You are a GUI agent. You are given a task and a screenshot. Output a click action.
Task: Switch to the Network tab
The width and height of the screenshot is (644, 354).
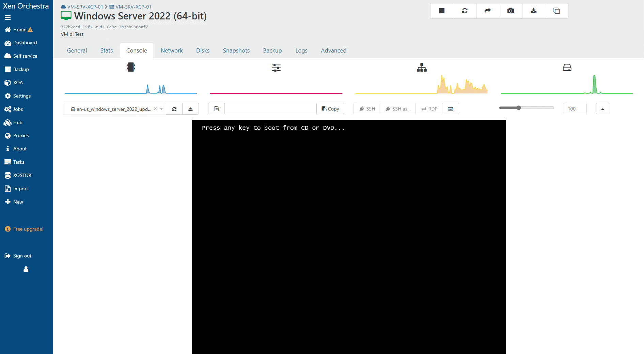click(172, 50)
